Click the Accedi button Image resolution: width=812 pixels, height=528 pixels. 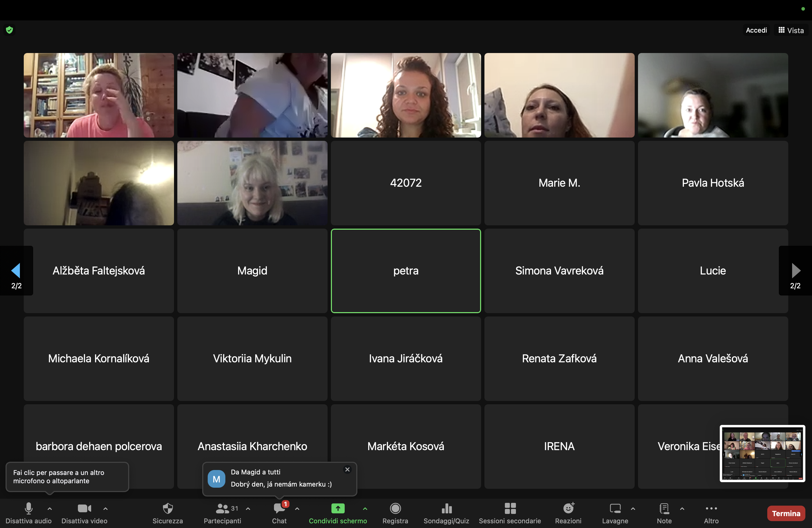(756, 30)
